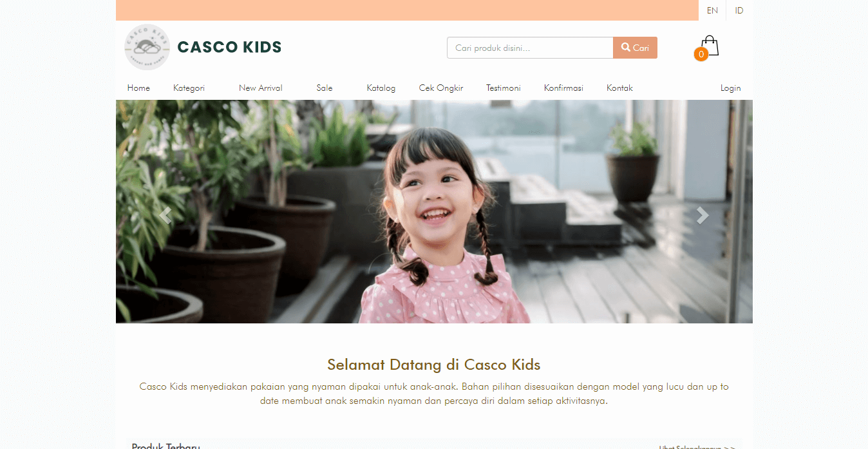Open the Home menu item
This screenshot has width=868, height=449.
pyautogui.click(x=138, y=88)
